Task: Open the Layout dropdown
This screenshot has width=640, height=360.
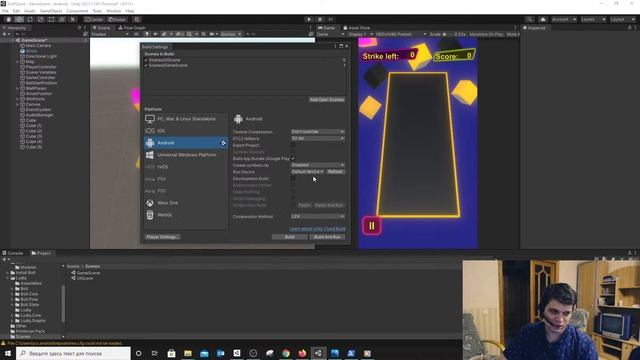Action: click(623, 19)
